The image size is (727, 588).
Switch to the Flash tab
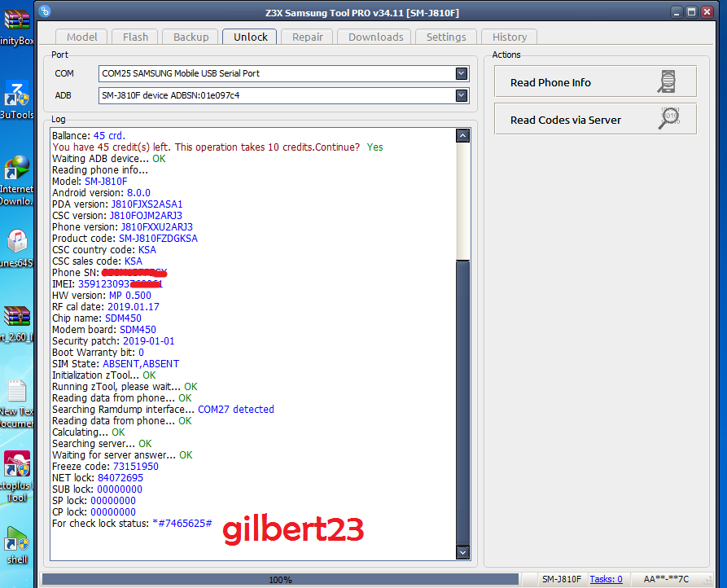(x=135, y=37)
